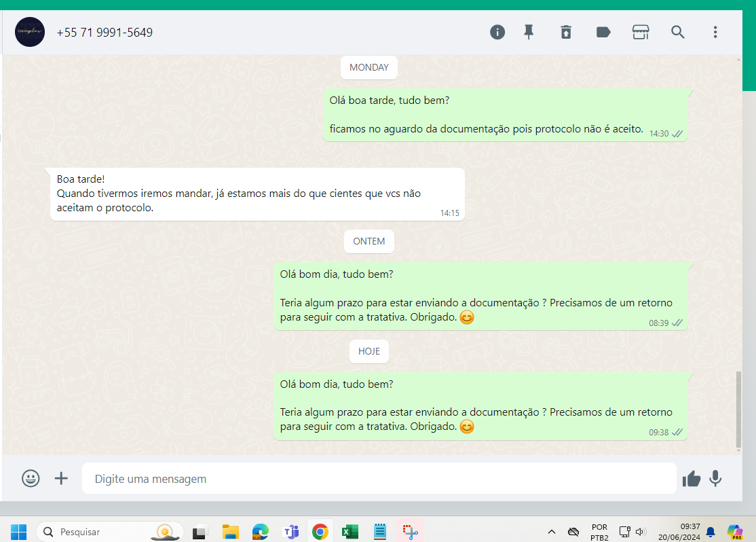Start voice recording with microphone icon
Viewport: 756px width, 542px height.
point(715,479)
